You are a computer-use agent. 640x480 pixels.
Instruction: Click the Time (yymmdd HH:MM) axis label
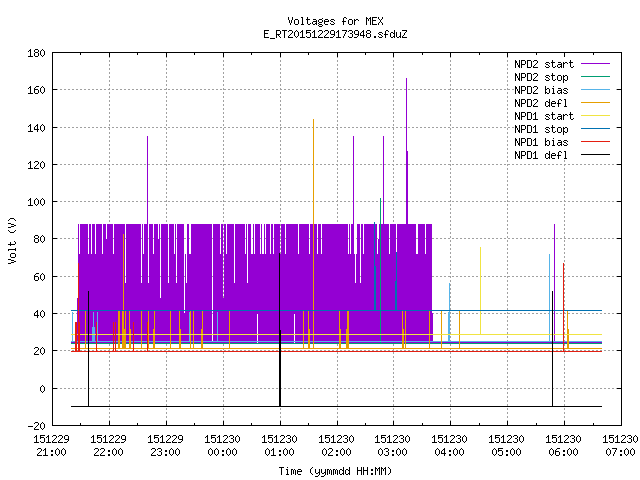pyautogui.click(x=335, y=471)
